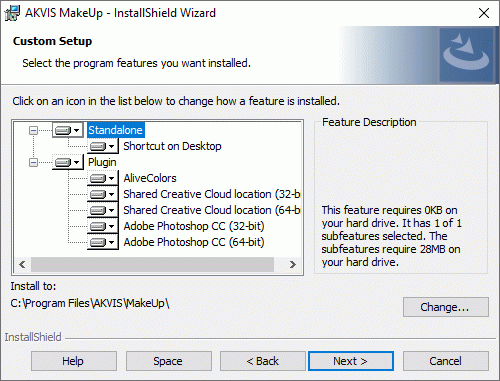Open the Plugin feature install dropdown icon

(68, 162)
